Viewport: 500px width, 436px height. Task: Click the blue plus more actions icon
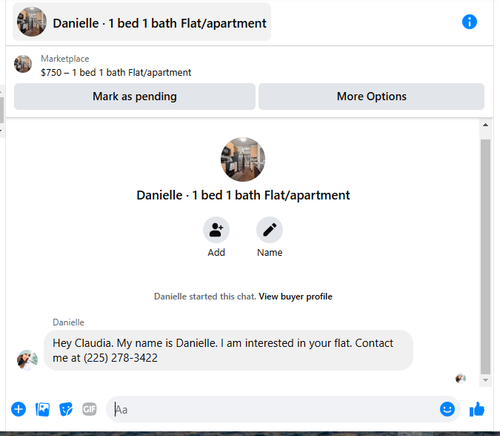click(19, 409)
